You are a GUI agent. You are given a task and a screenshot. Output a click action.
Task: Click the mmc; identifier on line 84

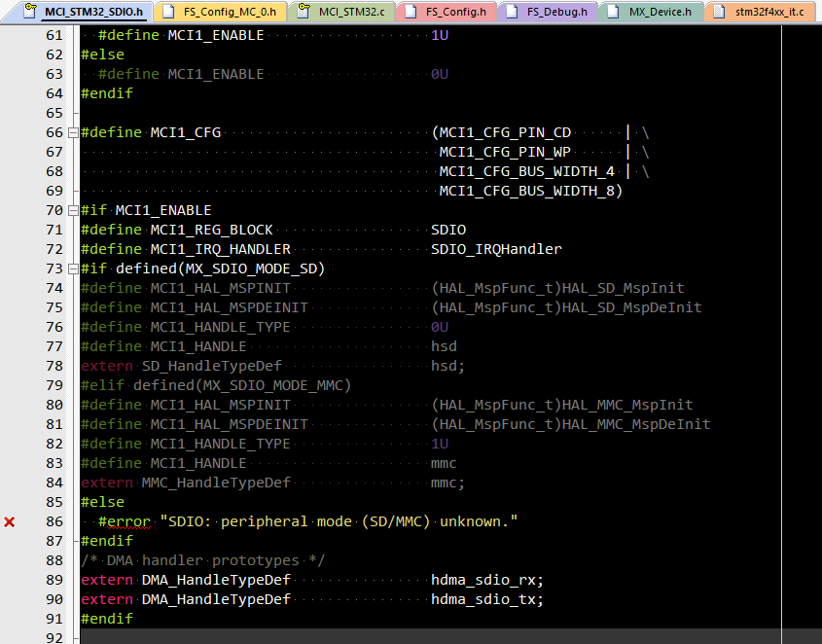click(x=447, y=483)
